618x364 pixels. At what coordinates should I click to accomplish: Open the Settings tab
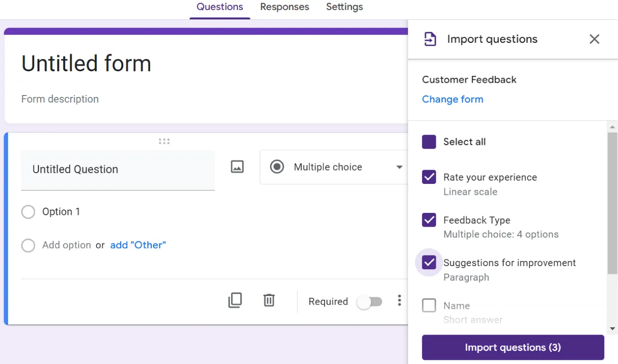(x=344, y=7)
